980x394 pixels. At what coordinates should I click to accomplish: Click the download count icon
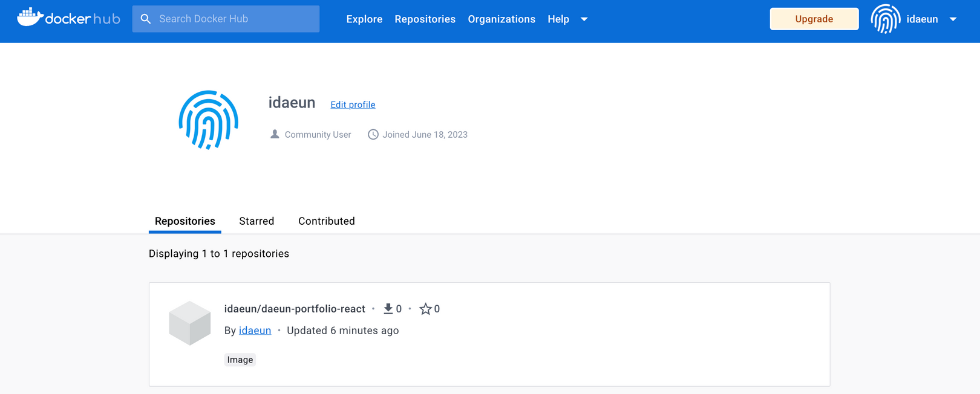click(x=388, y=309)
